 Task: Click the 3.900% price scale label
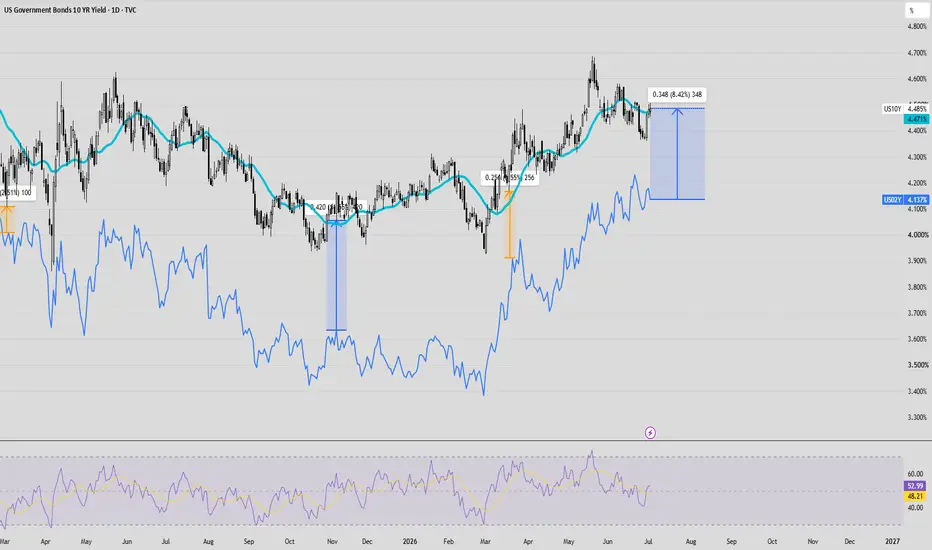pos(916,261)
